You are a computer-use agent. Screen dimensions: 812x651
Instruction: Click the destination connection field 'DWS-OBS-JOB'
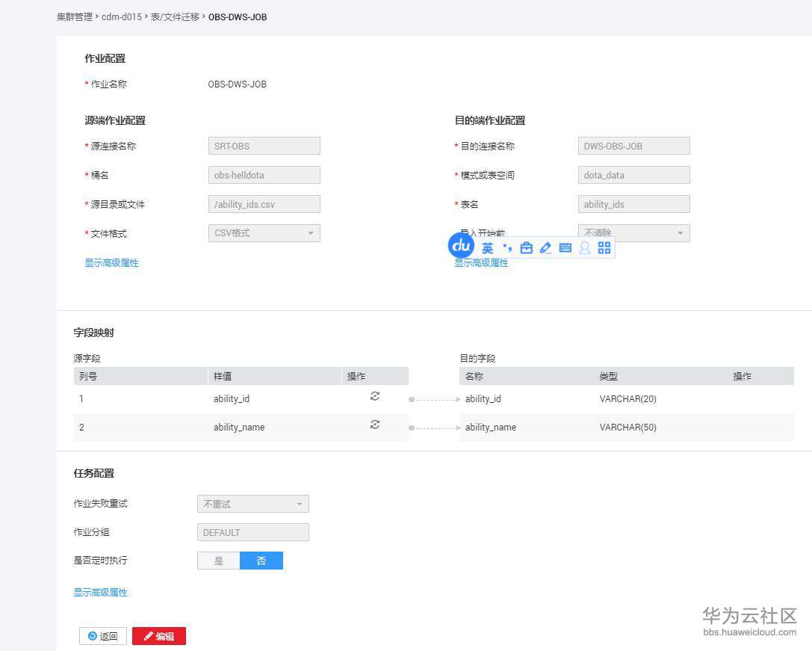pyautogui.click(x=634, y=146)
